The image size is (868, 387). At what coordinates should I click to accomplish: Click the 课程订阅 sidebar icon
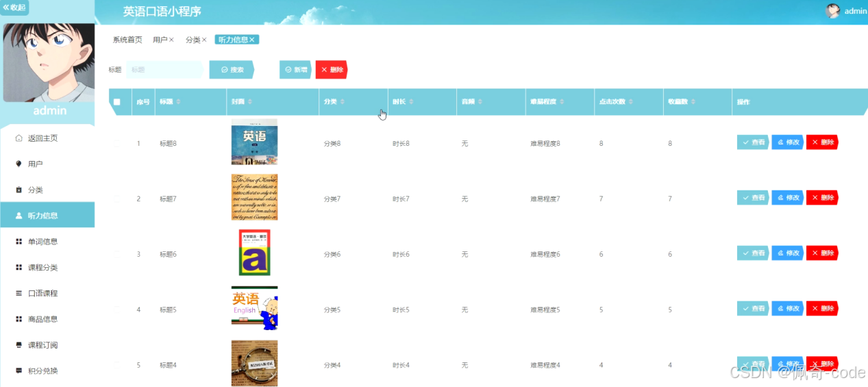pos(19,345)
